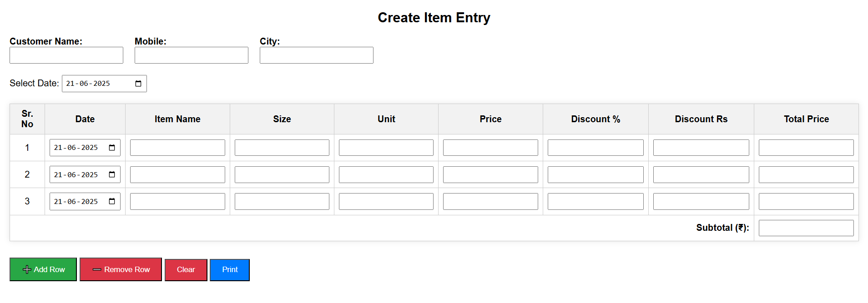Focus the Mobile input field
The height and width of the screenshot is (303, 868).
(192, 55)
